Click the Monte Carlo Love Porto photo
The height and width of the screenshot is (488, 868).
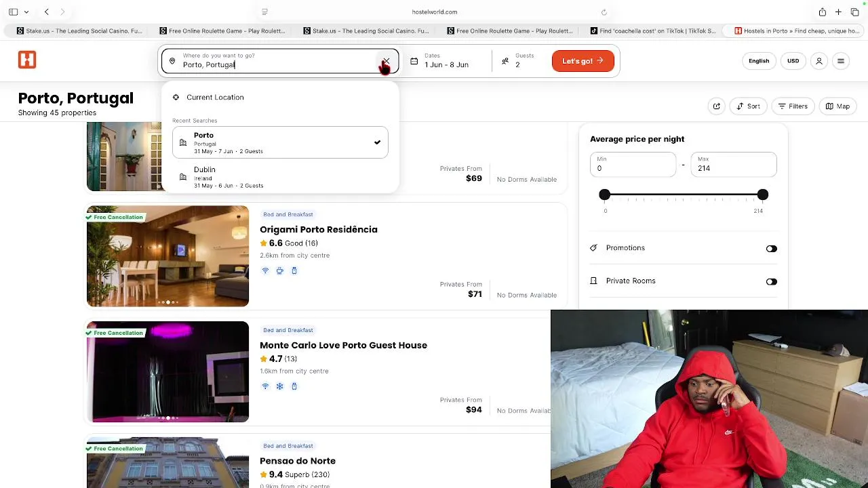[167, 372]
